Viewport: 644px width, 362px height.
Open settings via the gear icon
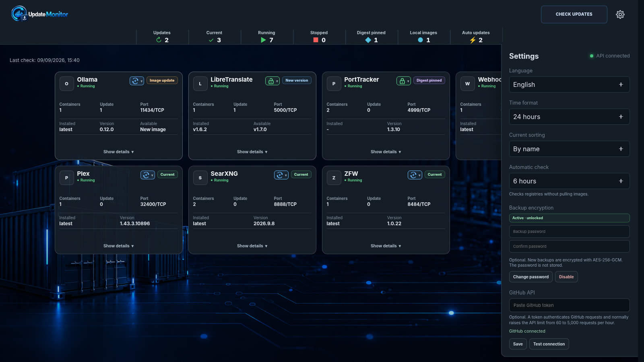[x=620, y=14]
